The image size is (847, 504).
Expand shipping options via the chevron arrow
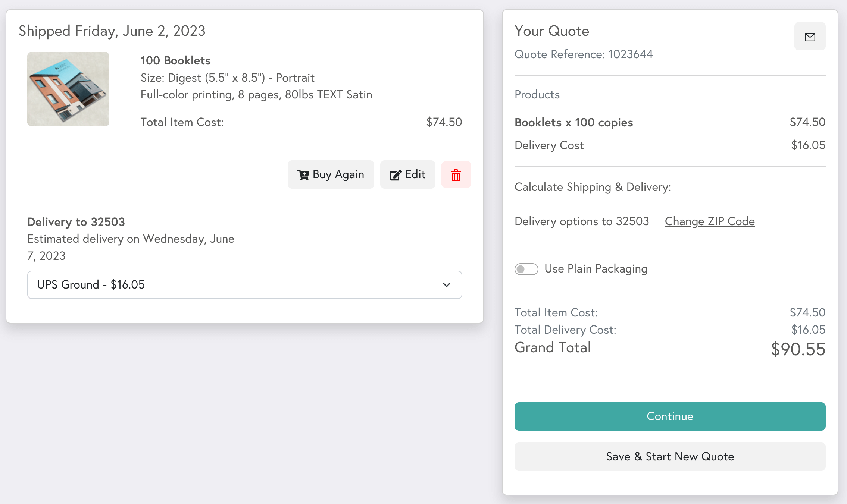(447, 285)
